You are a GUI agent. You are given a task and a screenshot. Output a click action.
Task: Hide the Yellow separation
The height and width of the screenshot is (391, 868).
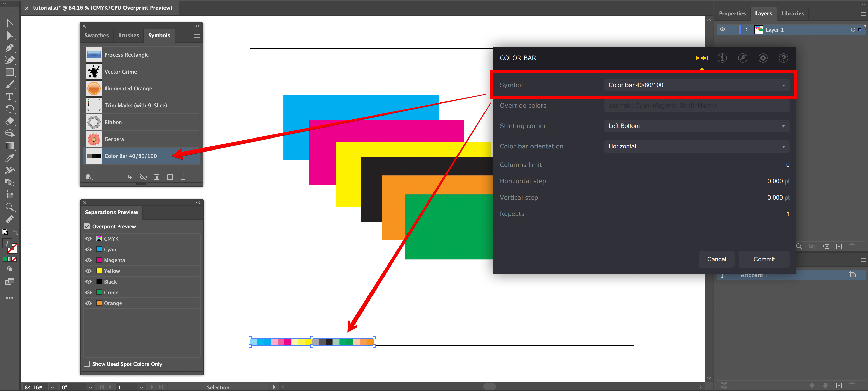tap(88, 271)
